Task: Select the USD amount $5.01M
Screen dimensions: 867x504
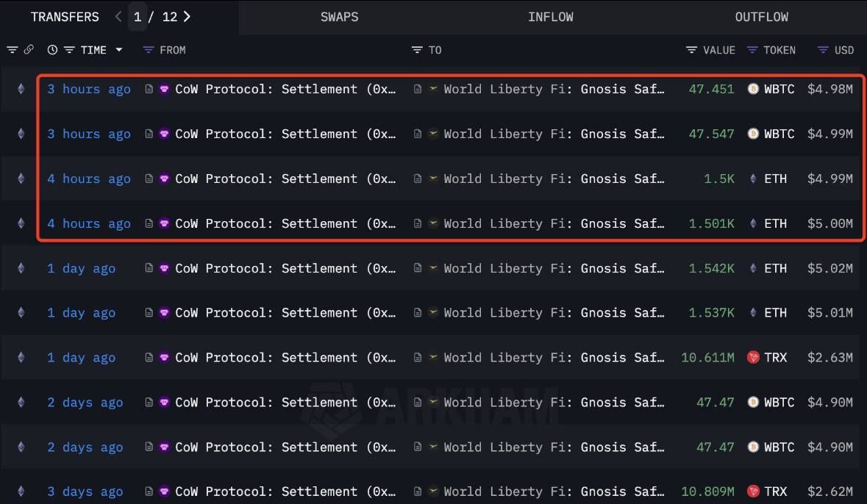Action: tap(830, 313)
